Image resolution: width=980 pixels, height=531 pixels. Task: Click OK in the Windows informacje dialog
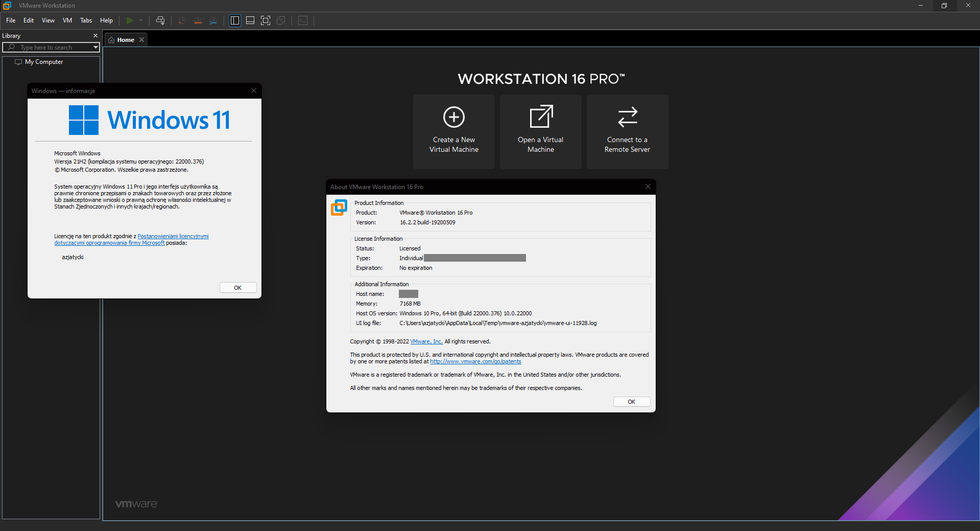click(x=238, y=288)
